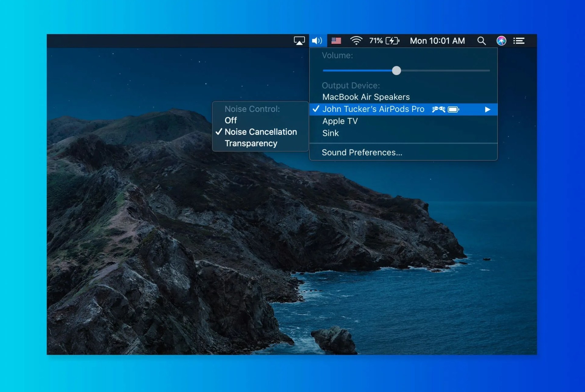The width and height of the screenshot is (585, 392).
Task: Click the volume speaker icon in menu bar
Action: pyautogui.click(x=317, y=41)
